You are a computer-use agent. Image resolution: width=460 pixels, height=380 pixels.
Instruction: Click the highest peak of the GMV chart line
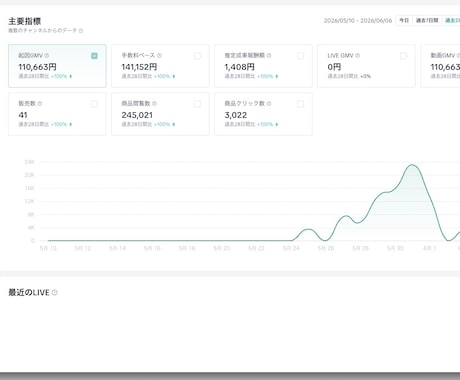click(x=412, y=165)
